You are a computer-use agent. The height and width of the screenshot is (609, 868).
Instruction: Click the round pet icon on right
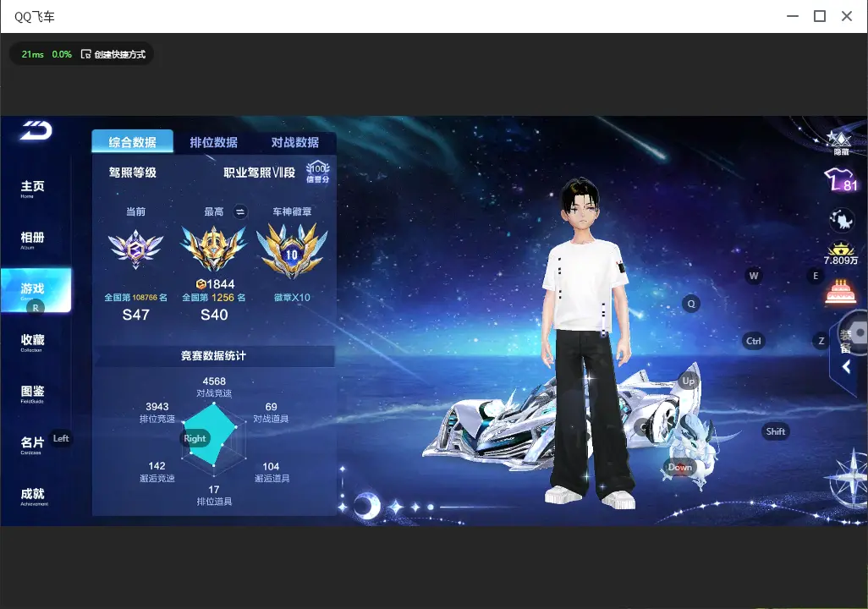click(x=842, y=221)
